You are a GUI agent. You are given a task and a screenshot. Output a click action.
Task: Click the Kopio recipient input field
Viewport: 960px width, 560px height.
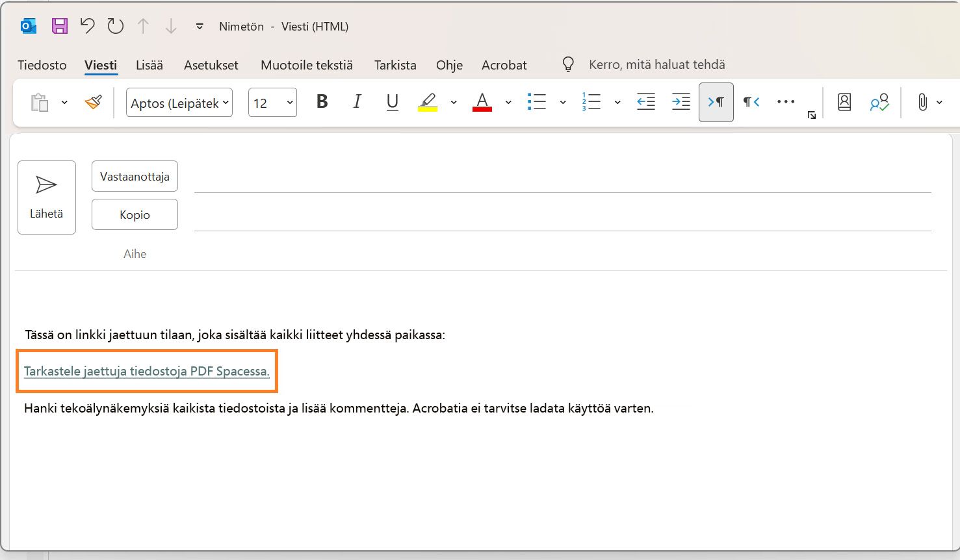(563, 216)
